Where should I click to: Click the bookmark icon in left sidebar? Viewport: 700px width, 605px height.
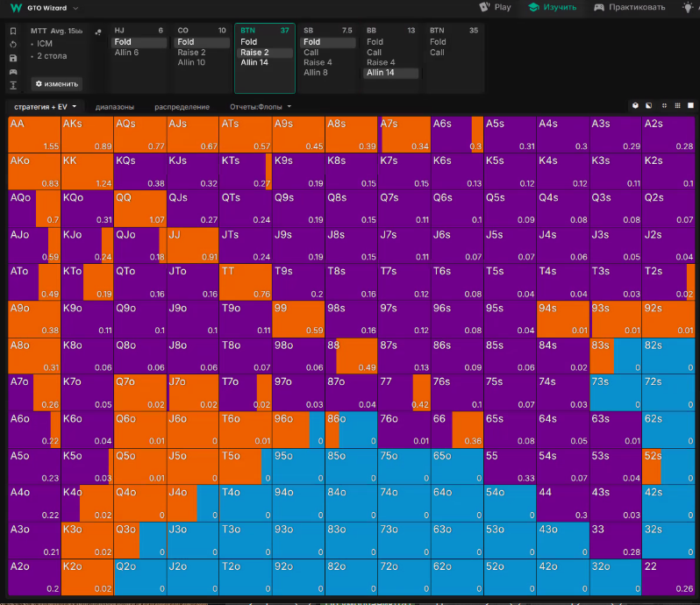click(x=13, y=31)
